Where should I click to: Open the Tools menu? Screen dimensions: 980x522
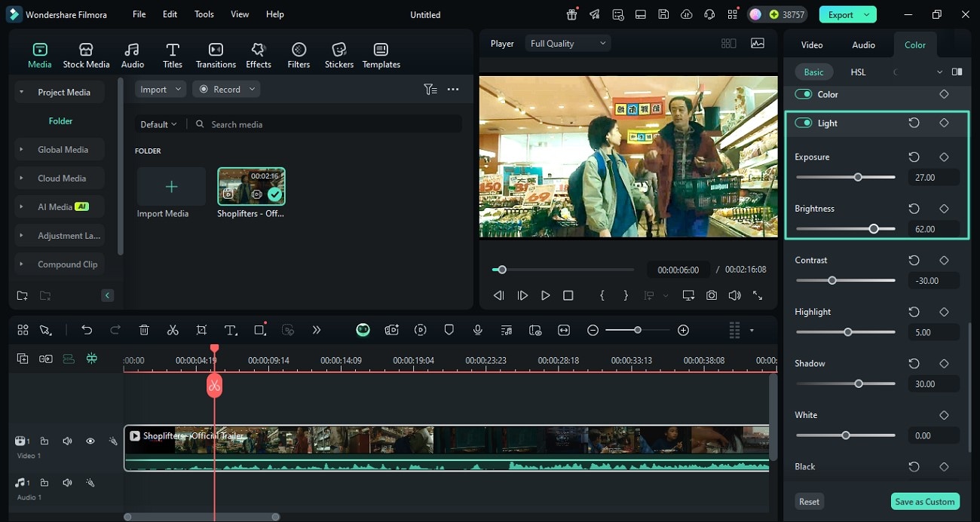[204, 14]
